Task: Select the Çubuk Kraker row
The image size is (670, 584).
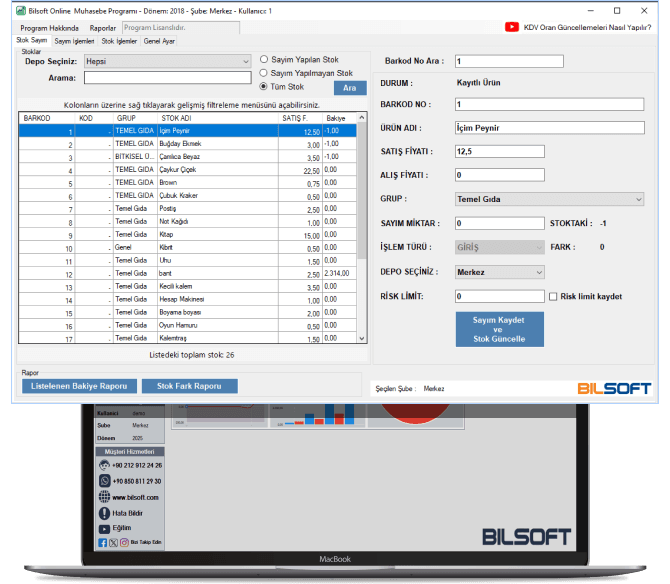Action: [188, 196]
